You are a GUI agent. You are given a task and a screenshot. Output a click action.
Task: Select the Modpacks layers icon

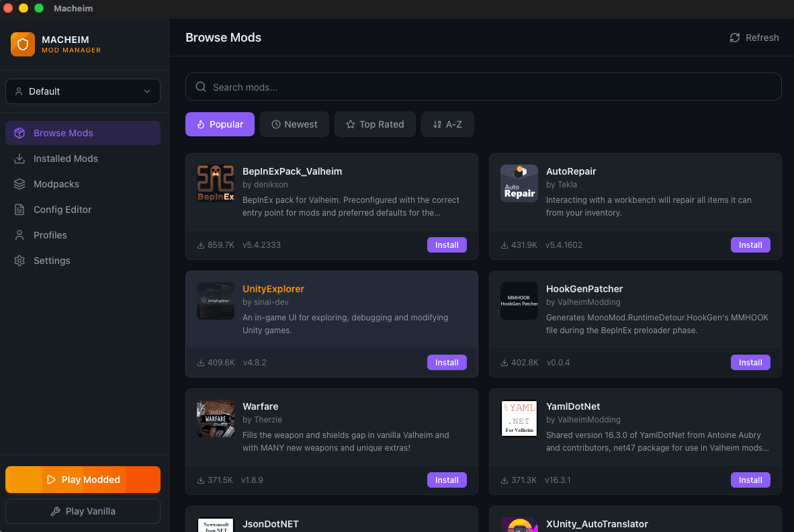pos(19,184)
